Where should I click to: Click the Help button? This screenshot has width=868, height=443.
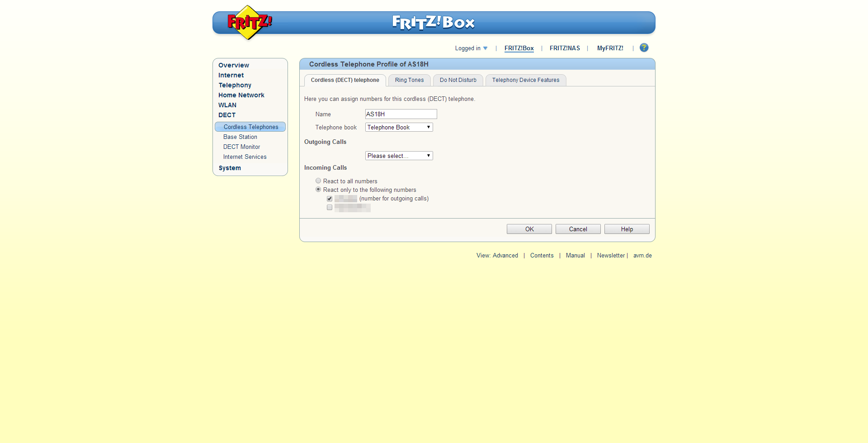pyautogui.click(x=627, y=229)
